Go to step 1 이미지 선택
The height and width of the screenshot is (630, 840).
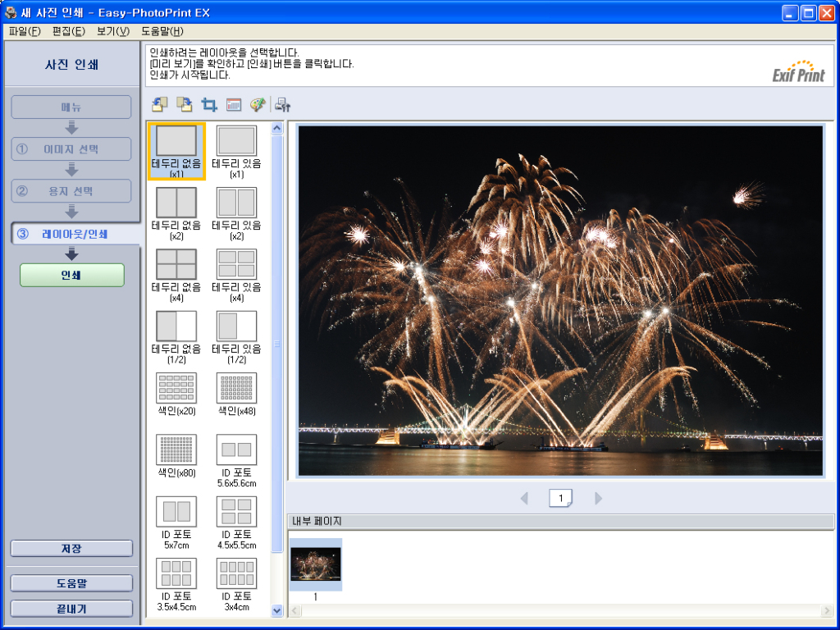71,149
